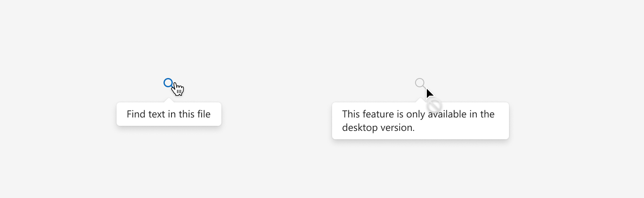This screenshot has height=198, width=644.
Task: Open Find text via blue magnifier
Action: pyautogui.click(x=169, y=83)
